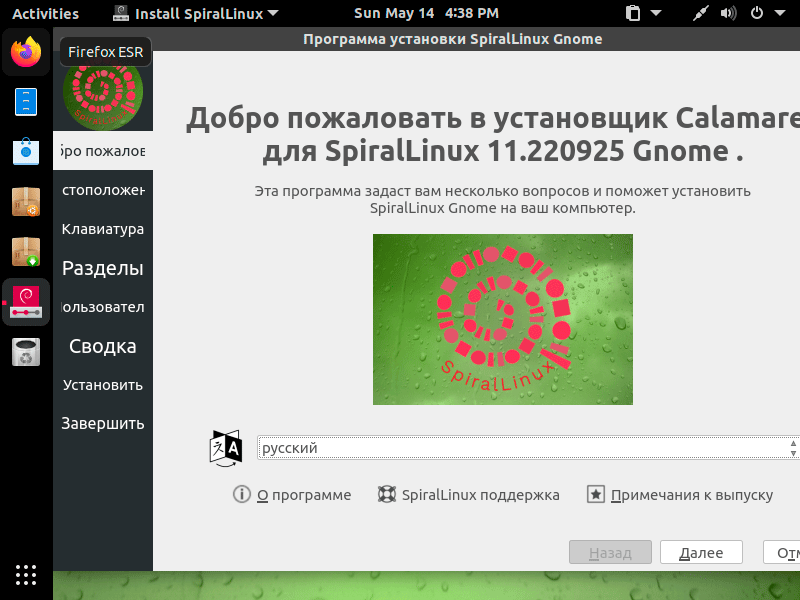Click the network connection tray icon
Image resolution: width=800 pixels, height=600 pixels.
coord(701,13)
